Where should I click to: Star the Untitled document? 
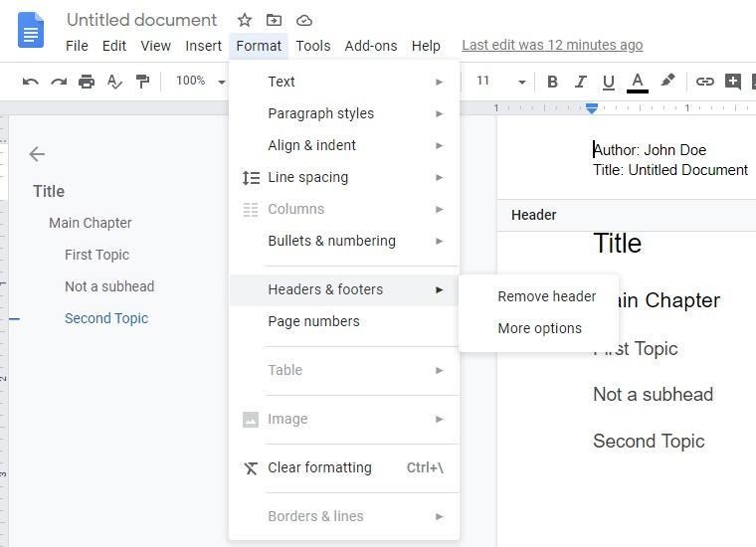coord(245,20)
